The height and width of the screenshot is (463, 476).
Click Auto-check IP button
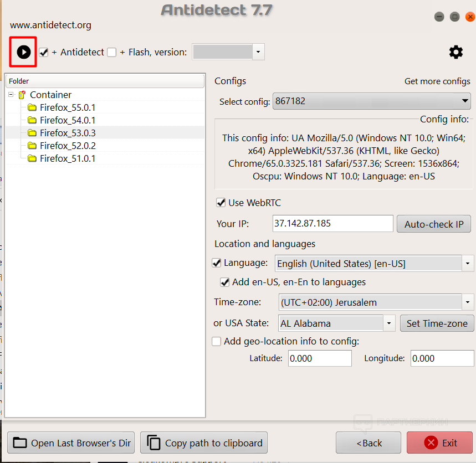(x=433, y=224)
